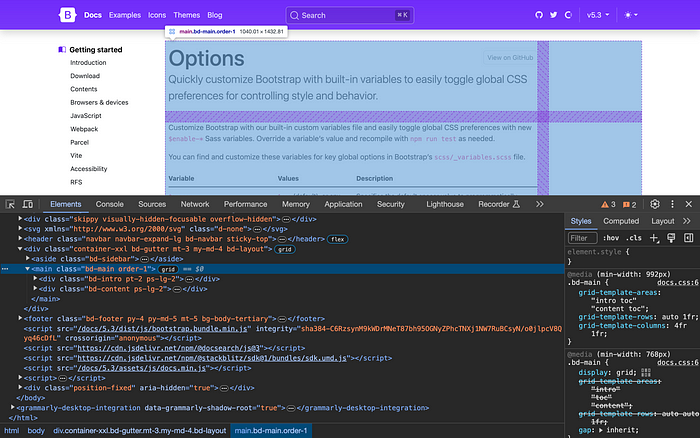Open the Security tab
This screenshot has width=700, height=438.
click(390, 204)
